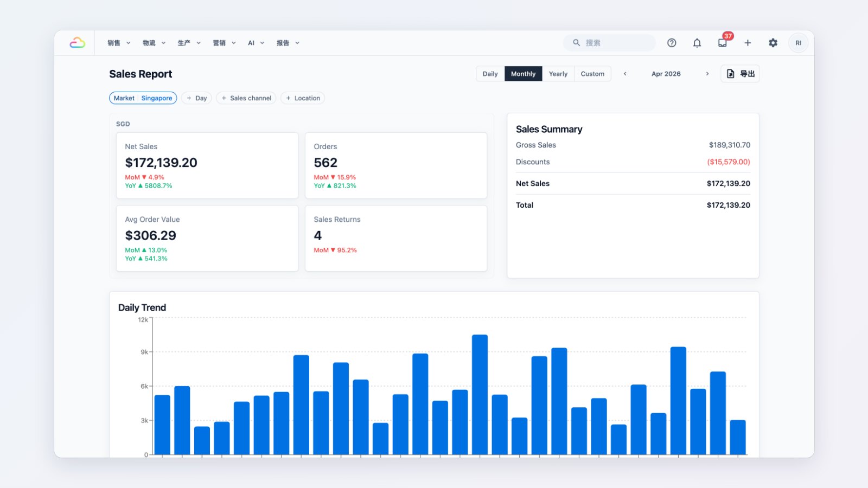The image size is (868, 488).
Task: Open the 生产 menu dropdown
Action: (x=189, y=43)
